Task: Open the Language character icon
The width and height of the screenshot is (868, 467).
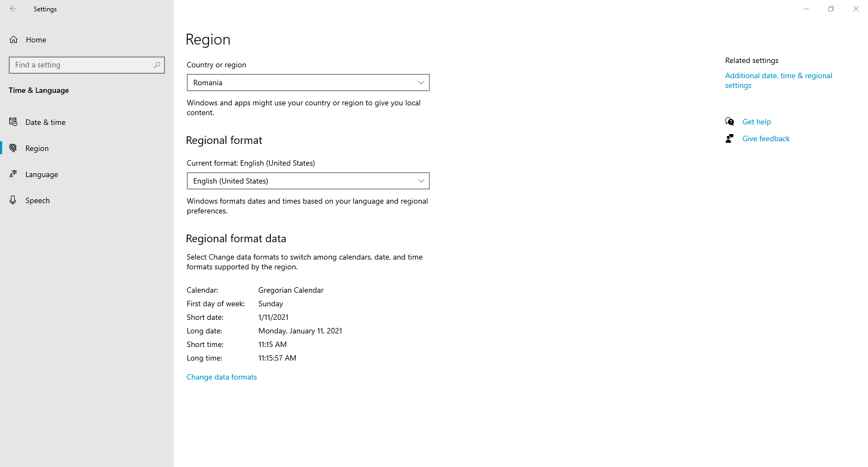Action: pos(13,174)
